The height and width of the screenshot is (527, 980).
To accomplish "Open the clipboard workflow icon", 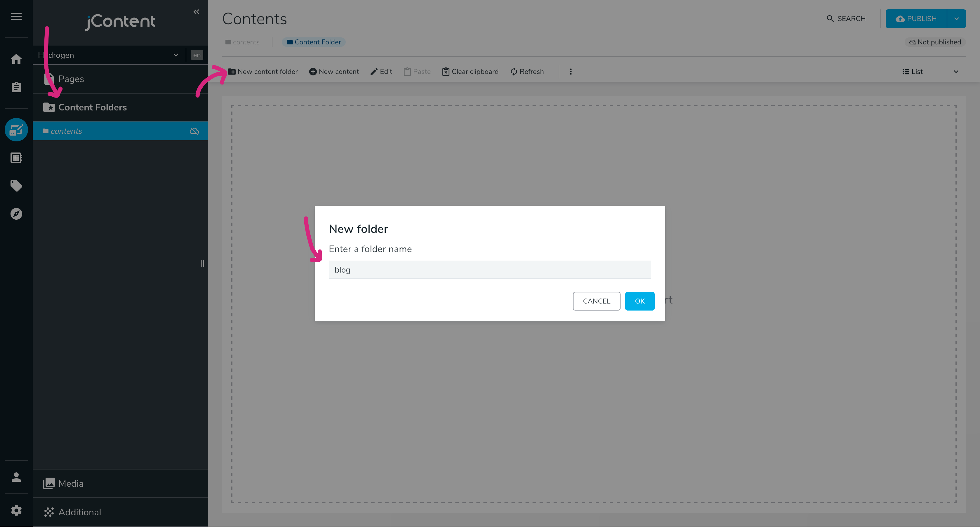I will (x=16, y=87).
